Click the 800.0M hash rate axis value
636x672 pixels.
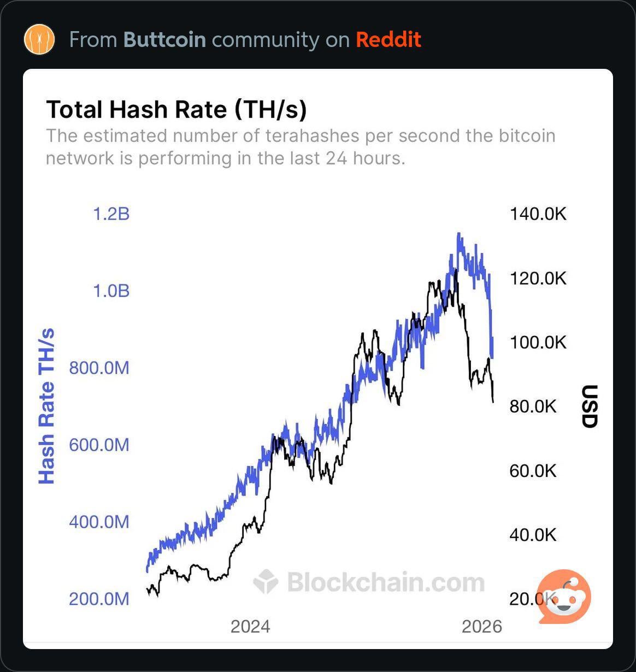click(x=99, y=368)
